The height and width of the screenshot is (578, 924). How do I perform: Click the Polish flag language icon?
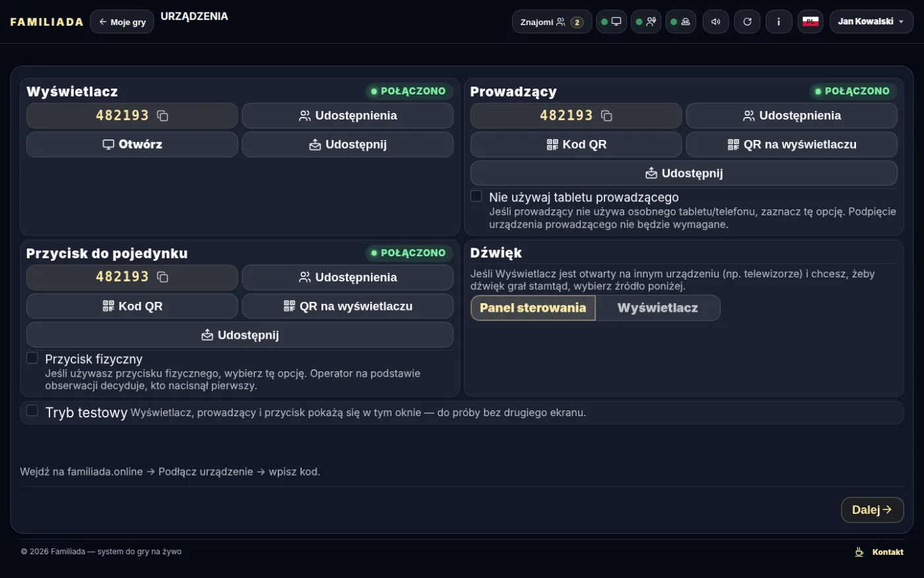(x=810, y=22)
